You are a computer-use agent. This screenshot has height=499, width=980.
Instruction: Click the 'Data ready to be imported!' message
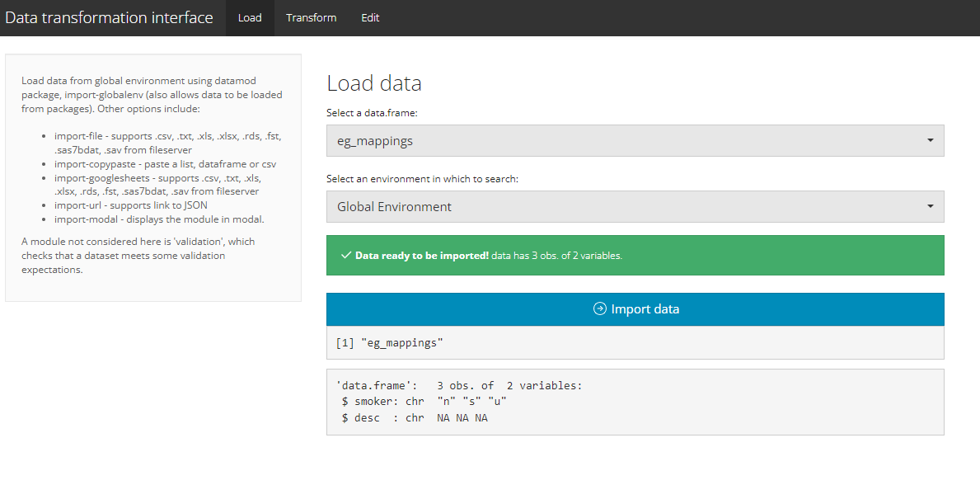[422, 256]
